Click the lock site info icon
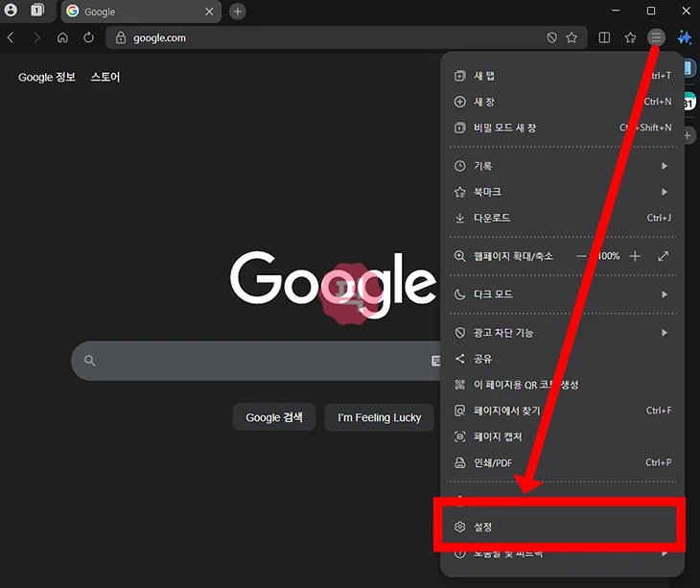The image size is (700, 588). point(121,37)
